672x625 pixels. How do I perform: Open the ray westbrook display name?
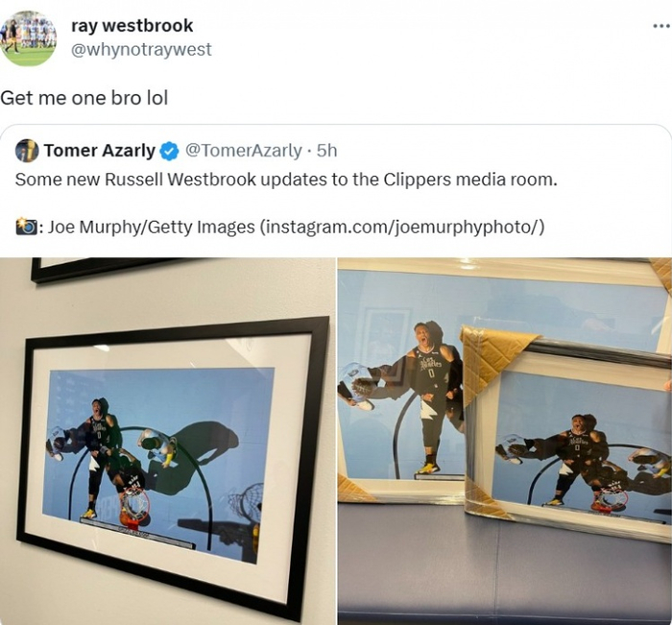coord(132,26)
